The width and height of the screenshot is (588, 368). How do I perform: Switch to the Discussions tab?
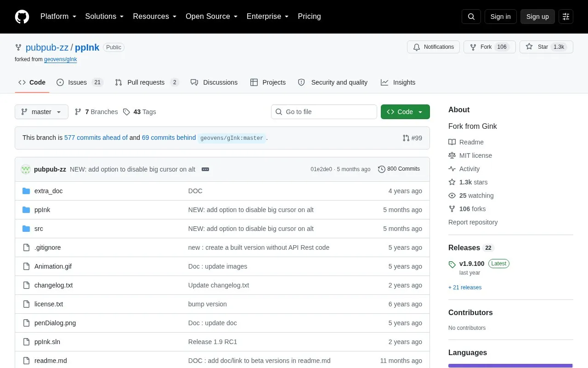(x=214, y=82)
